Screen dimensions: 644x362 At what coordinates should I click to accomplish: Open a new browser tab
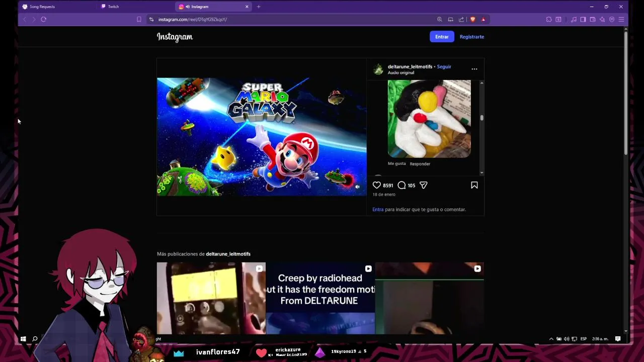(259, 7)
